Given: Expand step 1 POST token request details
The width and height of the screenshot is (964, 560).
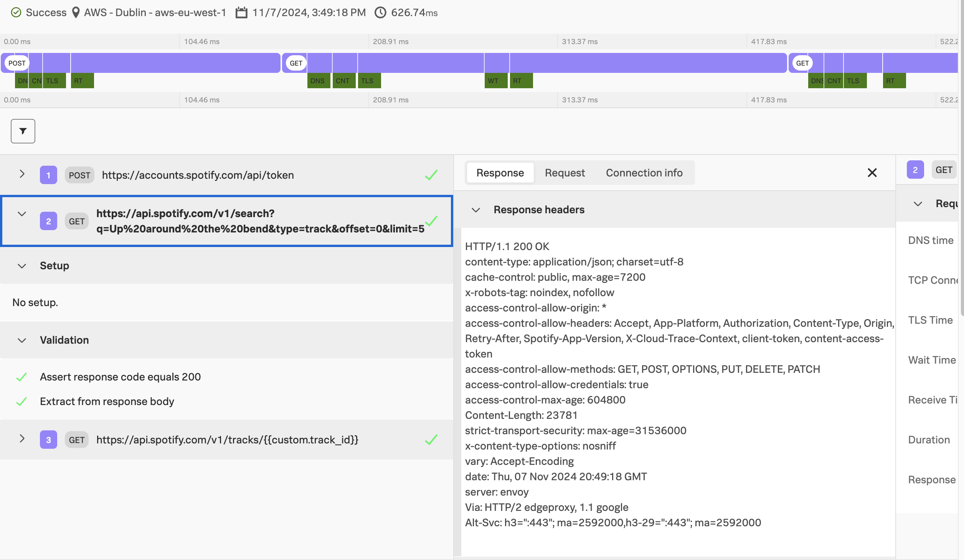Looking at the screenshot, I should [22, 175].
